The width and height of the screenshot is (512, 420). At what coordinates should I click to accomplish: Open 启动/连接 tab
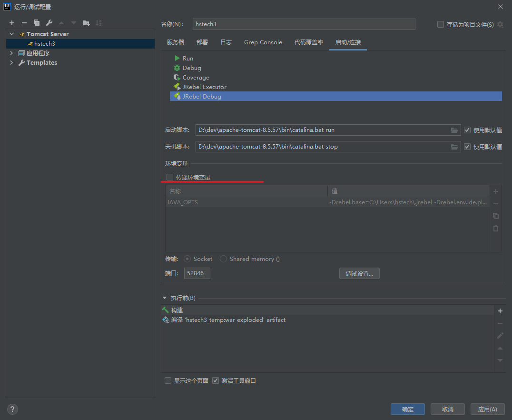(348, 42)
